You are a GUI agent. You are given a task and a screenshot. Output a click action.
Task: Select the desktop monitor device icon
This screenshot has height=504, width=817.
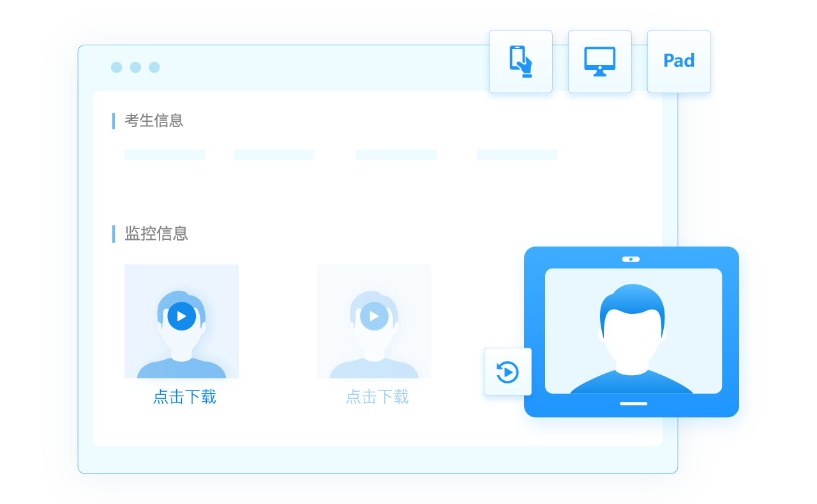click(x=599, y=61)
